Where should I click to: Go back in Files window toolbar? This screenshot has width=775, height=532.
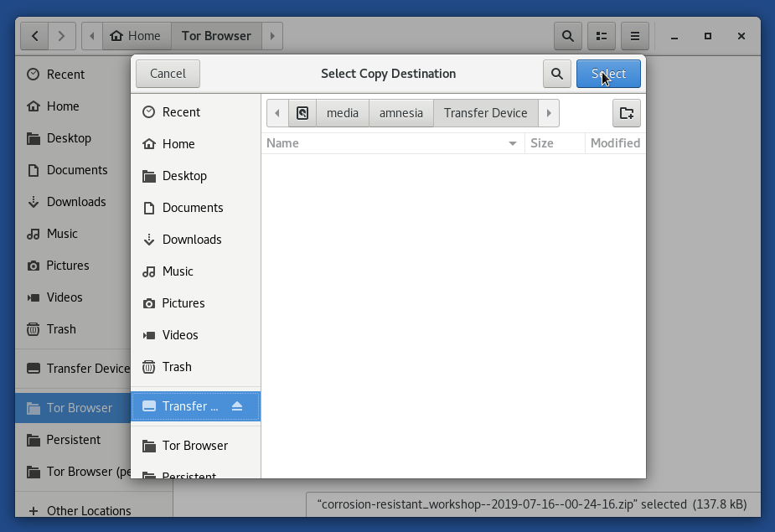[34, 36]
